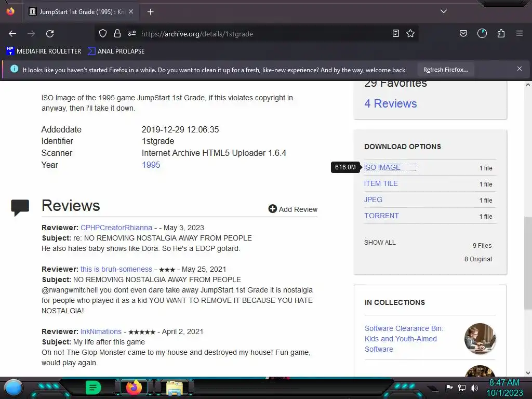The image size is (532, 399).
Task: Click the Addeddate value 2019-12-29 12:06:35
Action: pos(180,129)
